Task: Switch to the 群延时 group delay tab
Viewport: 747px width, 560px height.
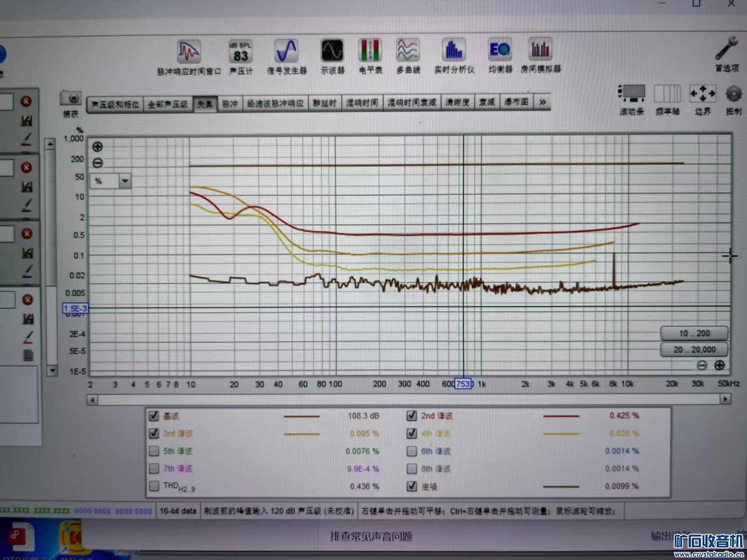Action: pyautogui.click(x=325, y=103)
